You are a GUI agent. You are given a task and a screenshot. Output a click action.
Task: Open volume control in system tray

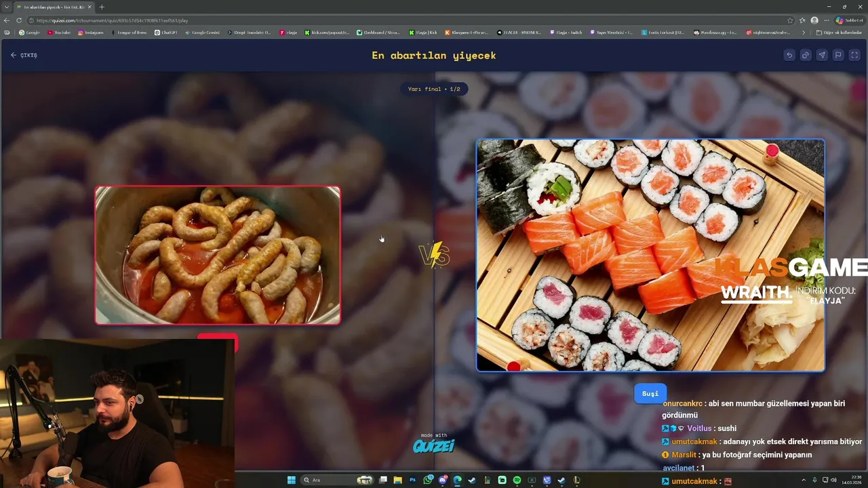tap(835, 480)
